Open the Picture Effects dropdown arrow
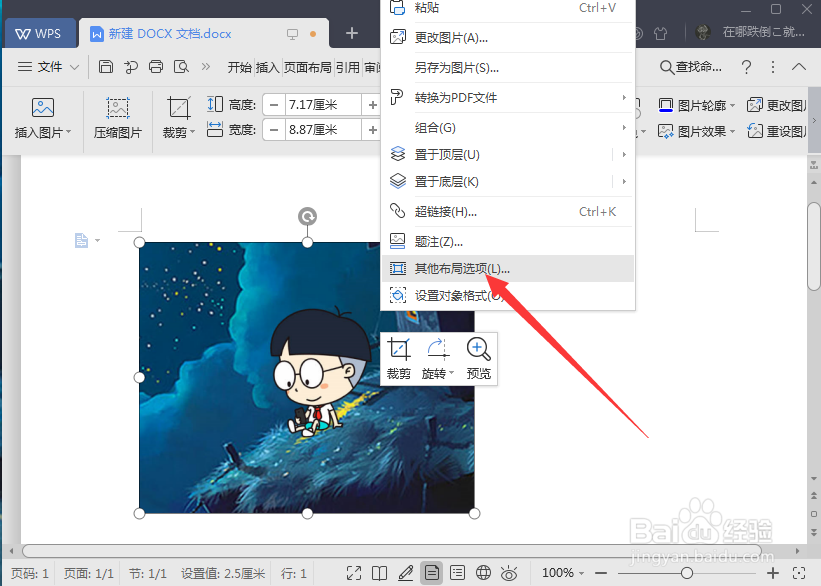 pyautogui.click(x=732, y=131)
